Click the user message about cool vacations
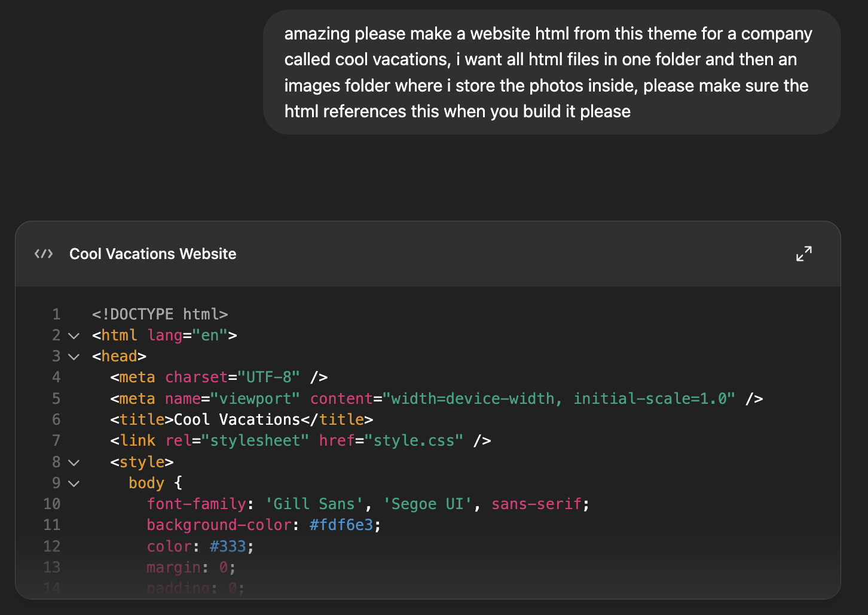 (x=552, y=72)
